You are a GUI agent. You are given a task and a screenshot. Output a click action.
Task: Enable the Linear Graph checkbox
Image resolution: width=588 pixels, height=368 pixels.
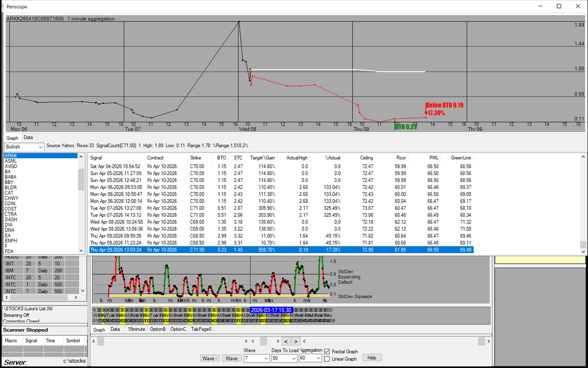tap(327, 359)
